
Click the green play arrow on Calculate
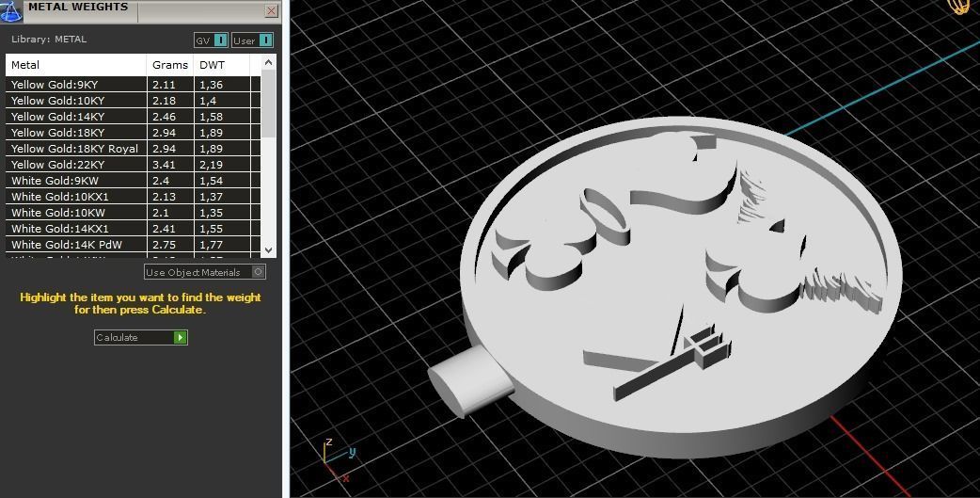180,337
